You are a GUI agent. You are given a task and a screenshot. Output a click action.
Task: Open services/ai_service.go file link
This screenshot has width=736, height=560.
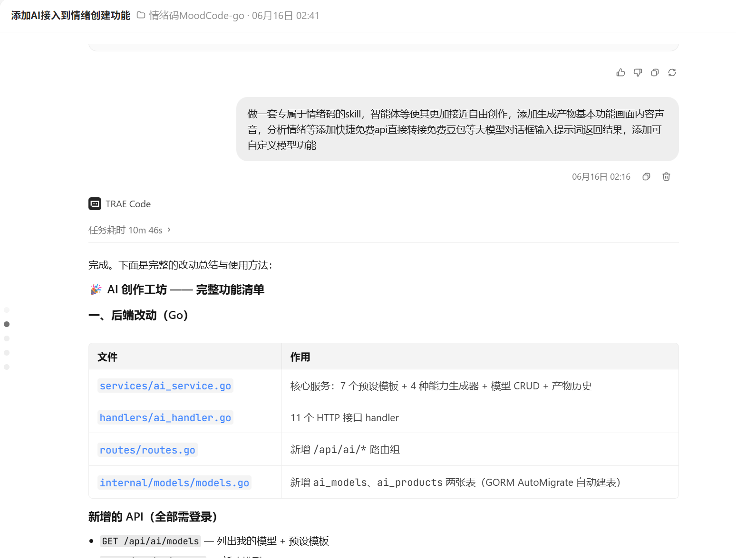(x=165, y=386)
